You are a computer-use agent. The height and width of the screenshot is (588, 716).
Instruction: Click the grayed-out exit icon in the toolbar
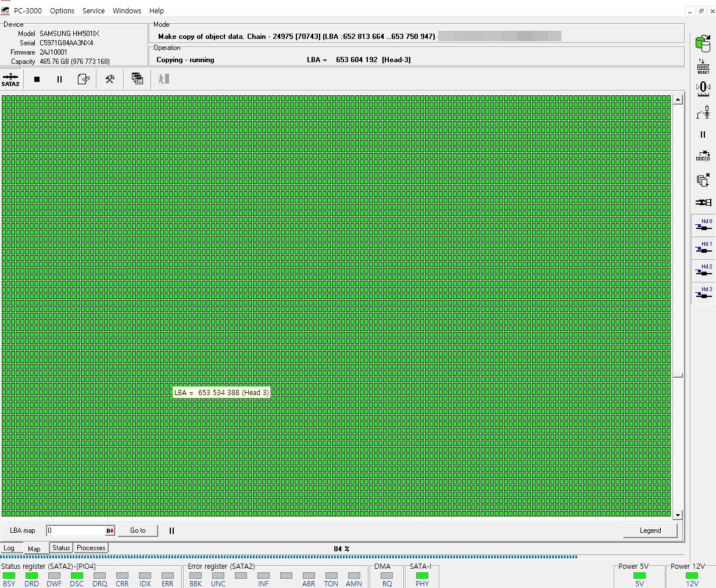(164, 78)
